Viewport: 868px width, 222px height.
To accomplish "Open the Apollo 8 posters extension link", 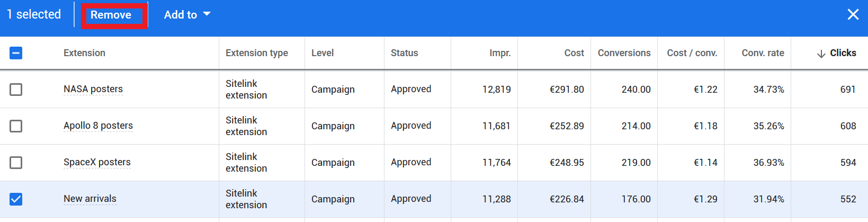I will (x=98, y=126).
